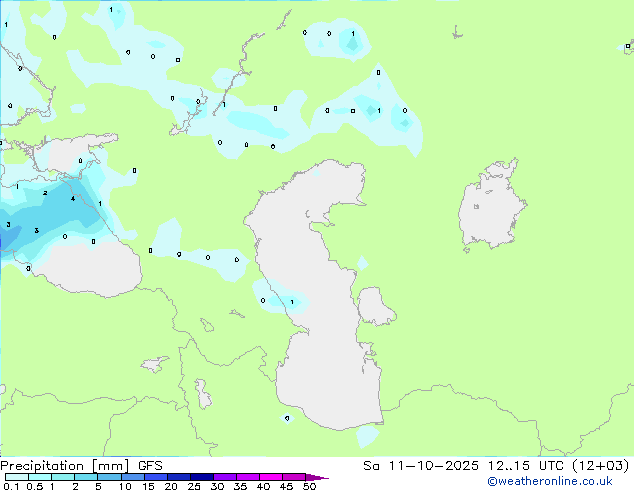The height and width of the screenshot is (490, 634).
Task: Pick the 30–35 mm legend swatch
Action: pos(225,477)
